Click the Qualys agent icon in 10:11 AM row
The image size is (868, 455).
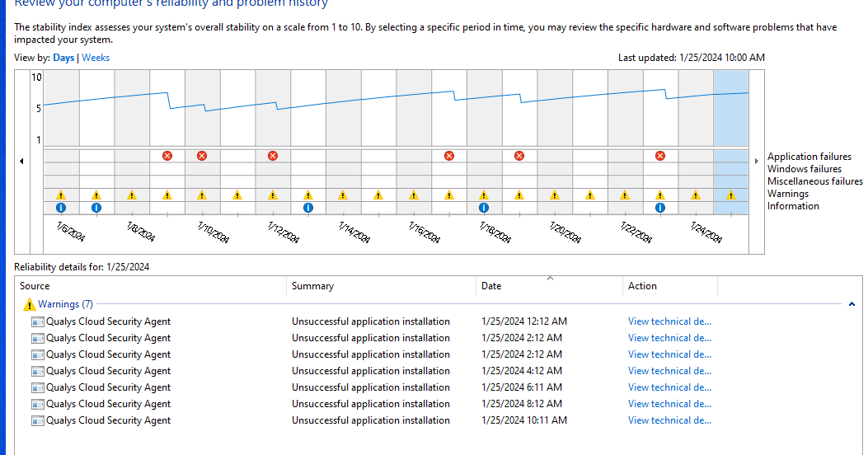coord(38,420)
